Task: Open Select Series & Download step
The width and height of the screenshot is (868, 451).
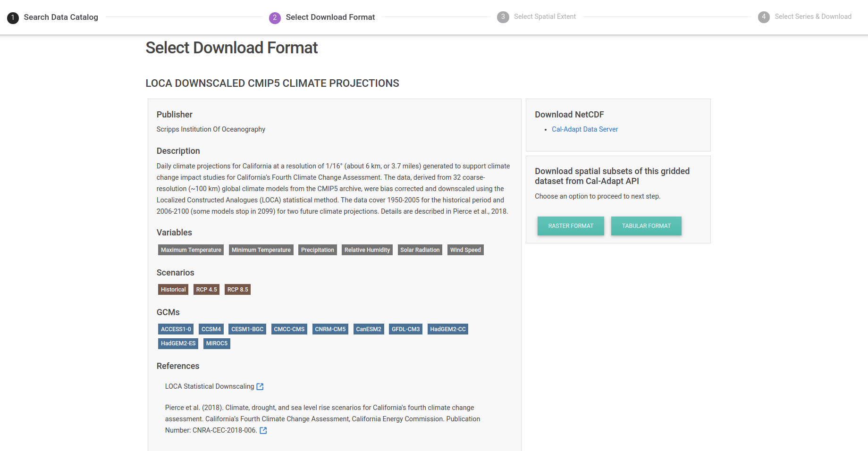Action: point(813,17)
